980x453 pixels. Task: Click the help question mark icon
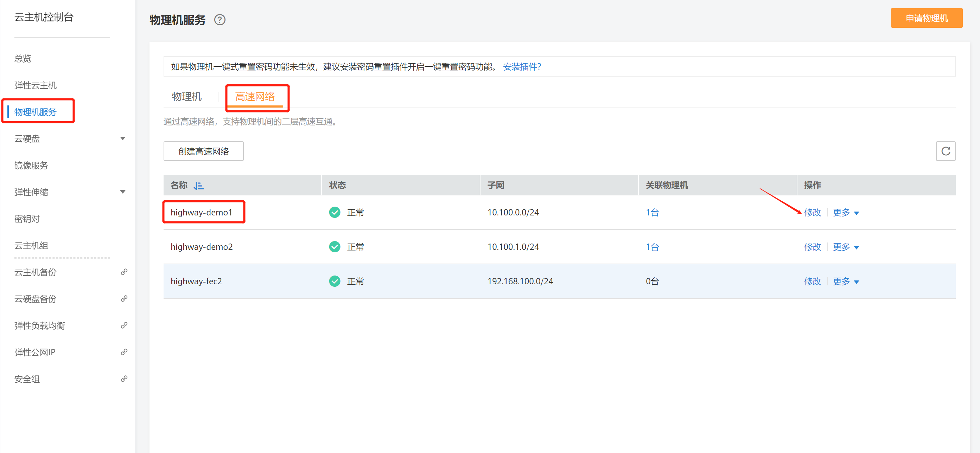pyautogui.click(x=219, y=20)
